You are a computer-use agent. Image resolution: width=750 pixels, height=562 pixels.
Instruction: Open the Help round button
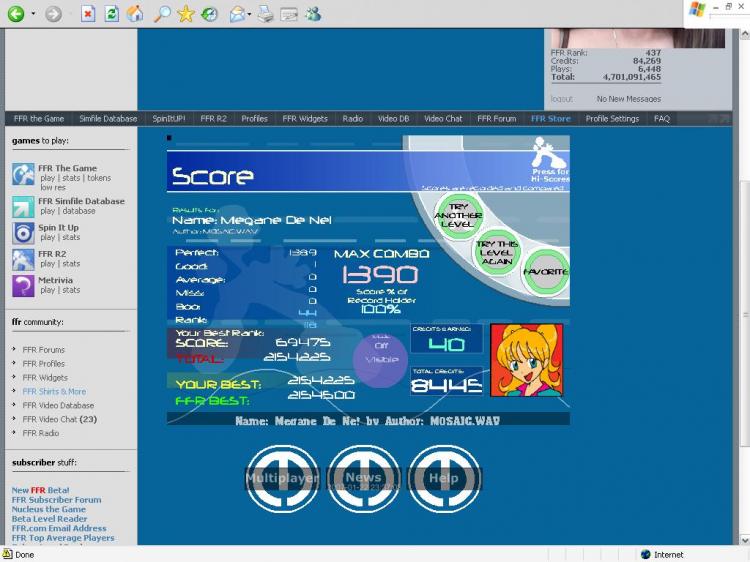[444, 478]
